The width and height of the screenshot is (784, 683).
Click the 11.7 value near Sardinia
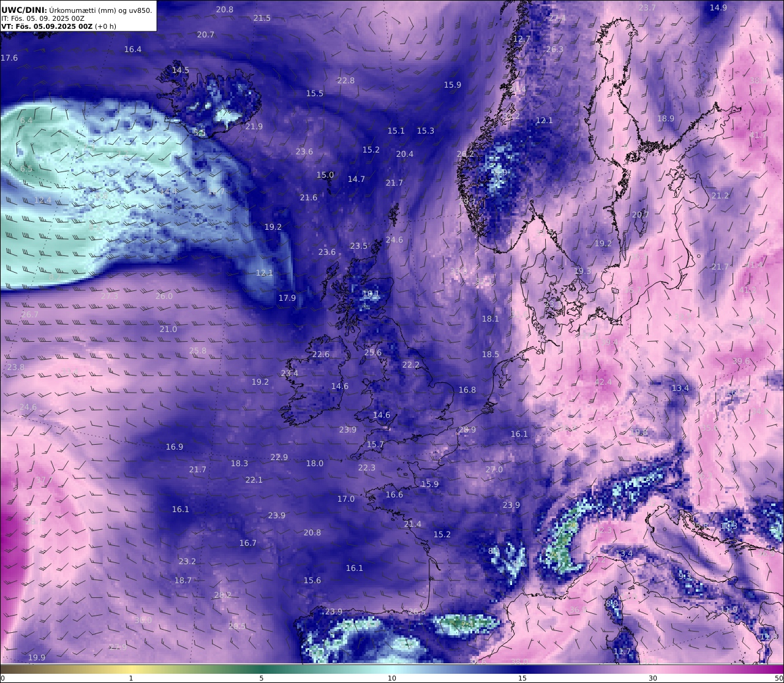point(622,652)
